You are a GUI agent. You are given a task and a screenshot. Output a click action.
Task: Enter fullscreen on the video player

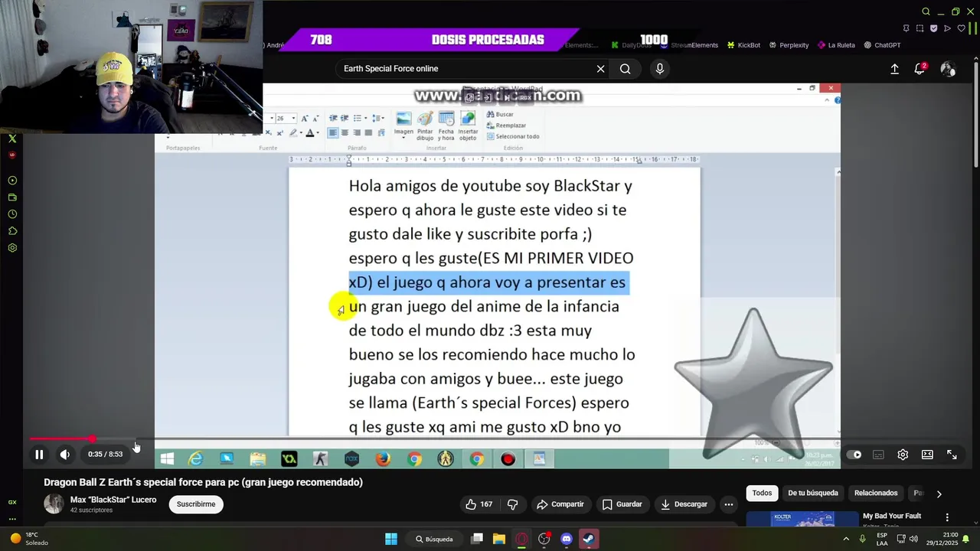pyautogui.click(x=952, y=455)
